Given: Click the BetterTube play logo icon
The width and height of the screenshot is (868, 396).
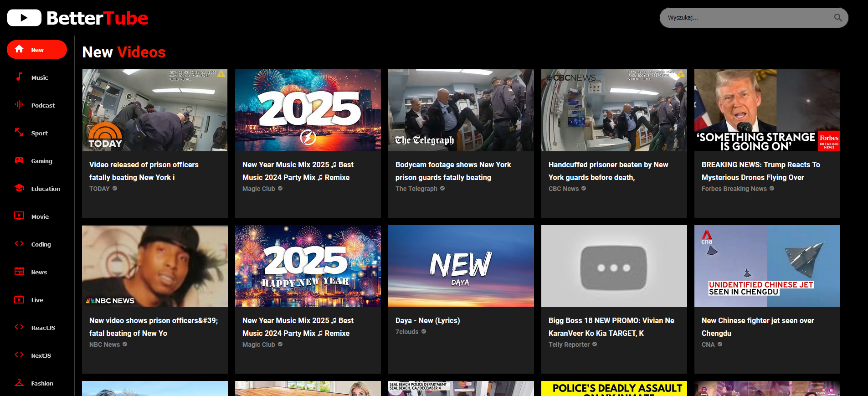Looking at the screenshot, I should coord(24,18).
